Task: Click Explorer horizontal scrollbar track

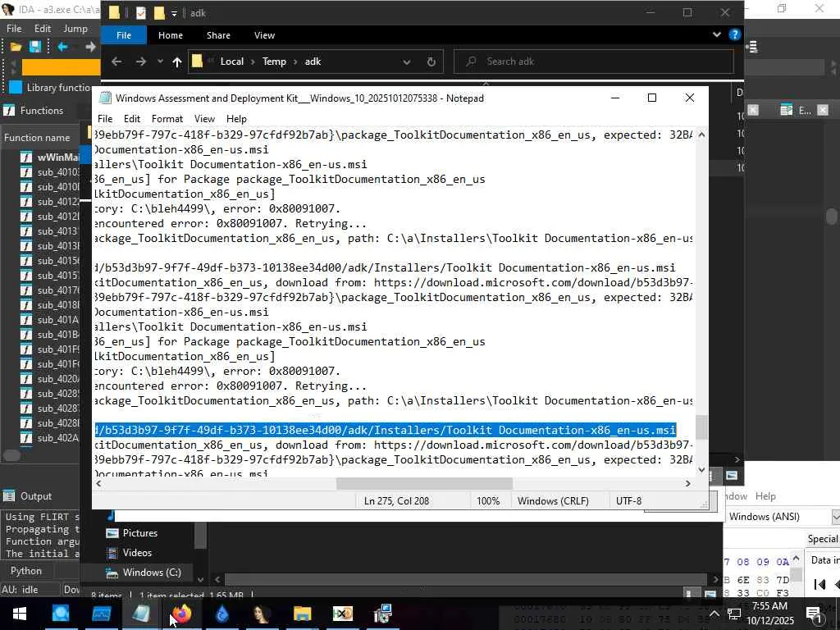Action: point(464,580)
